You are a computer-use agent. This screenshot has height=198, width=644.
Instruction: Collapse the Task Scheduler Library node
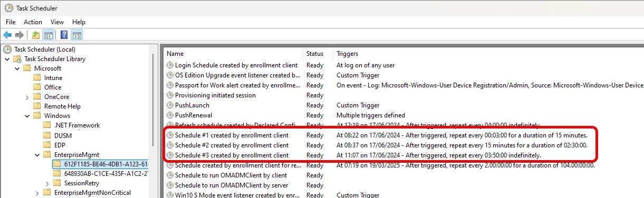[7, 59]
